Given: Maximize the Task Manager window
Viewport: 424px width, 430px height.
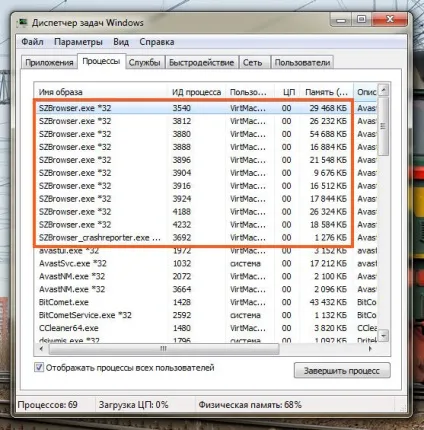Looking at the screenshot, I should (361, 20).
